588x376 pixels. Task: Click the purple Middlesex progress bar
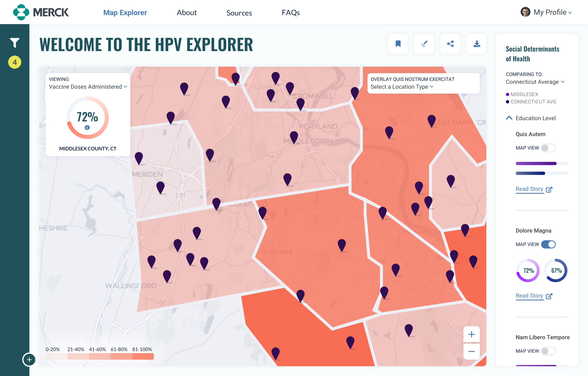click(542, 163)
